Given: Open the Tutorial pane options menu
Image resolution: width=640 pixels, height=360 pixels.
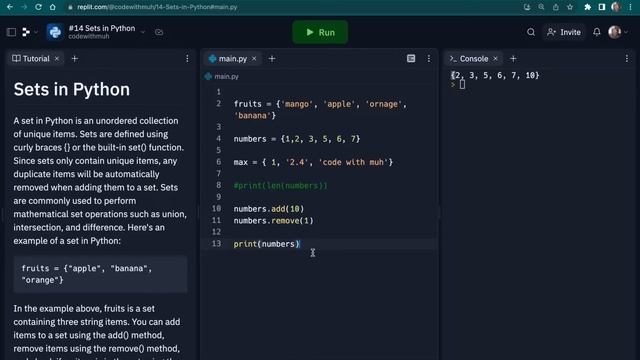Looking at the screenshot, I should point(187,59).
